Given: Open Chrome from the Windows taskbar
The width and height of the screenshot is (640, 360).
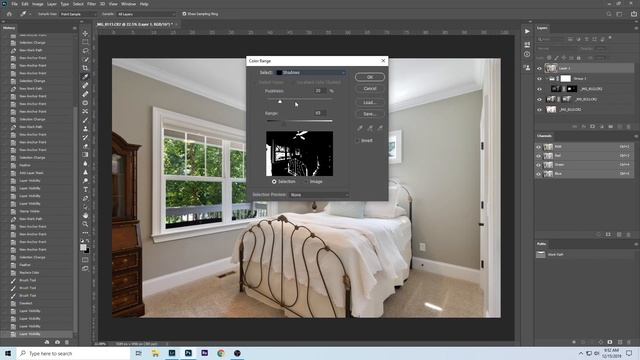Looking at the screenshot, I should (x=221, y=353).
